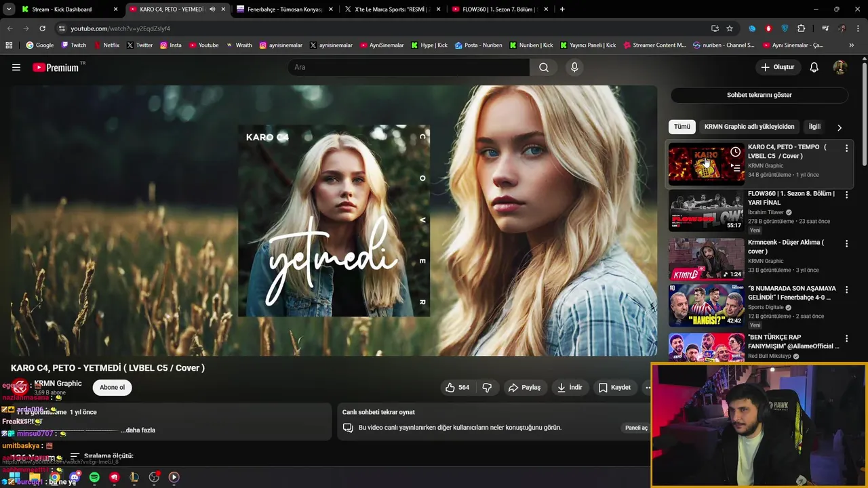Show more bookmarks with the chevron

(x=851, y=45)
